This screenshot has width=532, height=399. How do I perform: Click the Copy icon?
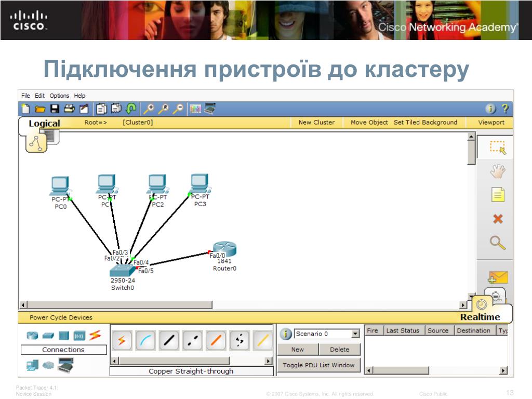coord(101,109)
